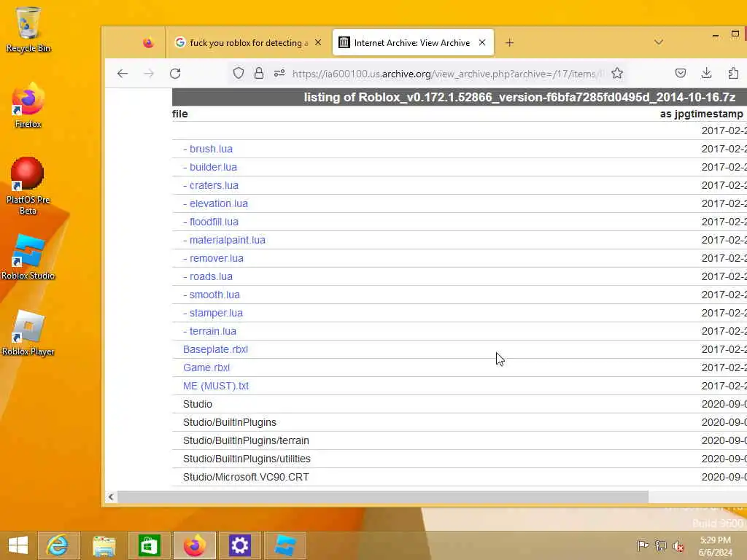
Task: Click the browser forward arrow
Action: (149, 74)
